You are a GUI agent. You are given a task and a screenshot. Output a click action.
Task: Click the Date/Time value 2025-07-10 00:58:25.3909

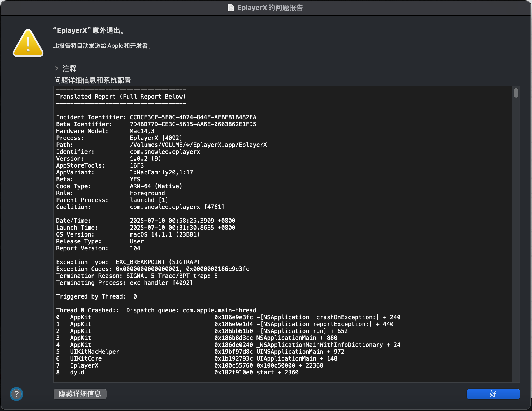point(172,221)
